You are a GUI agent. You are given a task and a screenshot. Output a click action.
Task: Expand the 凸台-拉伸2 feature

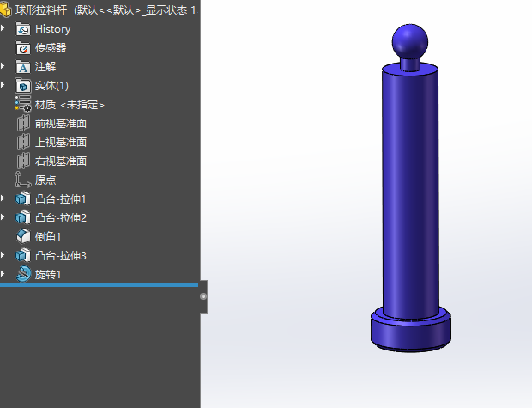(x=3, y=217)
